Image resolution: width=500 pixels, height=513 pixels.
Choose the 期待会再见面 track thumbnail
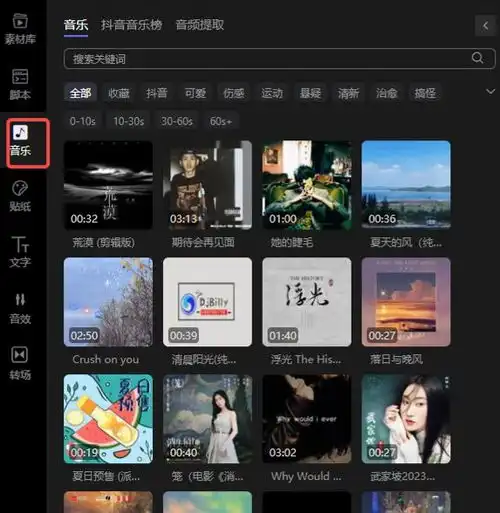click(x=207, y=185)
